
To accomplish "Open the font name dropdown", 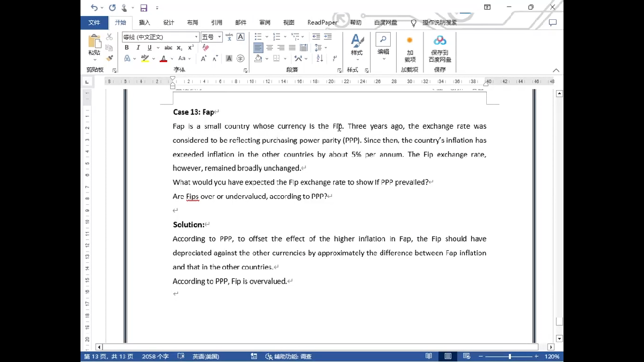I will point(196,37).
